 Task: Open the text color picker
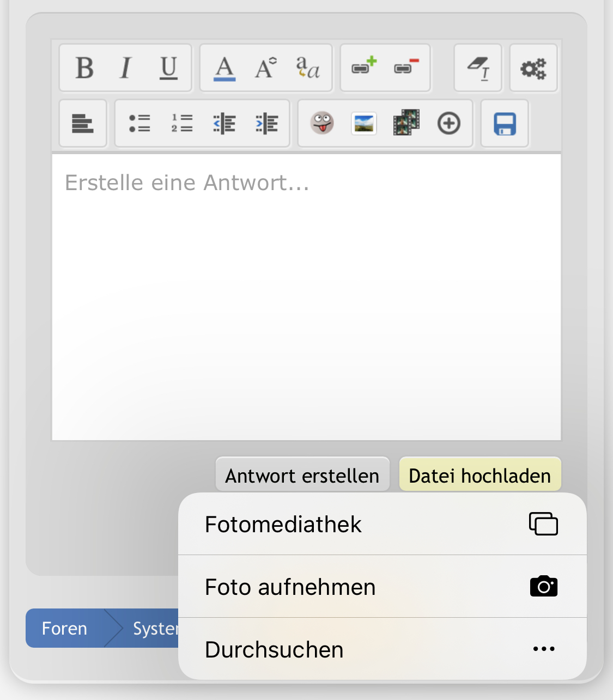[x=224, y=68]
